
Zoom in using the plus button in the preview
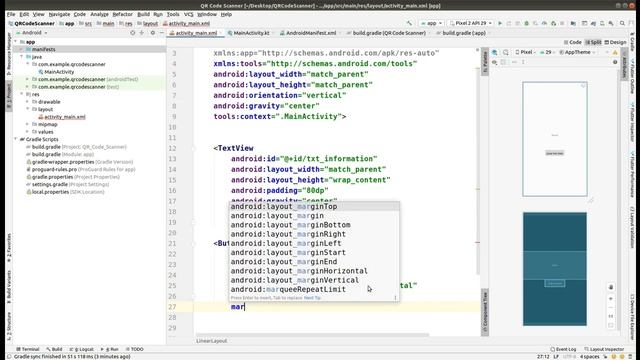pos(611,299)
